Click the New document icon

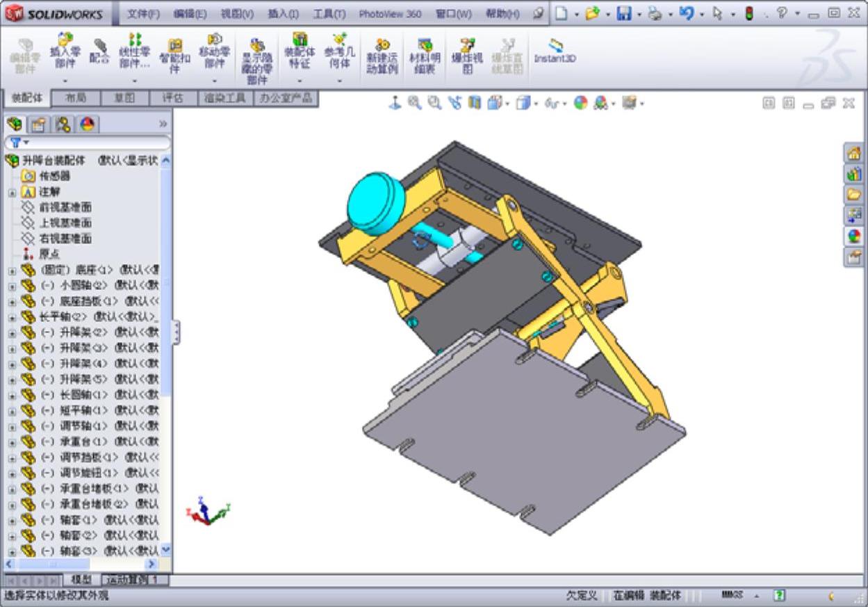pos(561,13)
